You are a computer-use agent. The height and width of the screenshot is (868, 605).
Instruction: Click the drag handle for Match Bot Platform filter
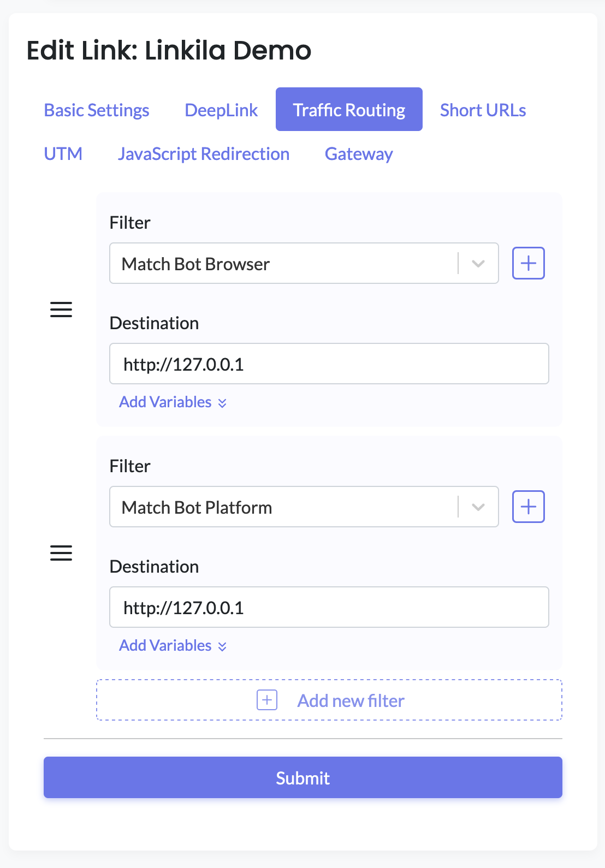[x=61, y=553]
